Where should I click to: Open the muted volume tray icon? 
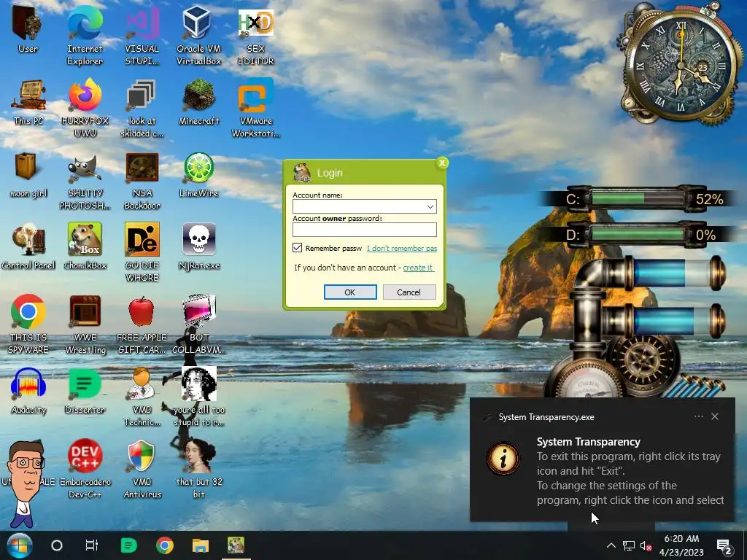click(646, 545)
